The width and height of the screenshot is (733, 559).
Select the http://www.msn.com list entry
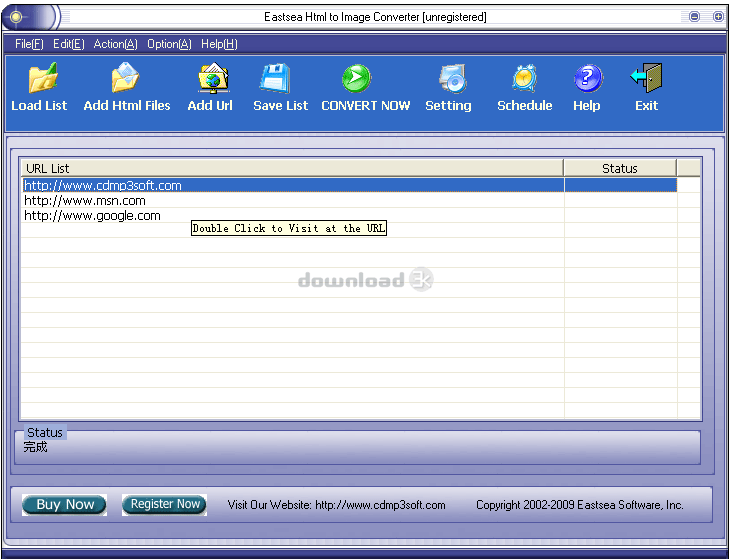(x=85, y=201)
